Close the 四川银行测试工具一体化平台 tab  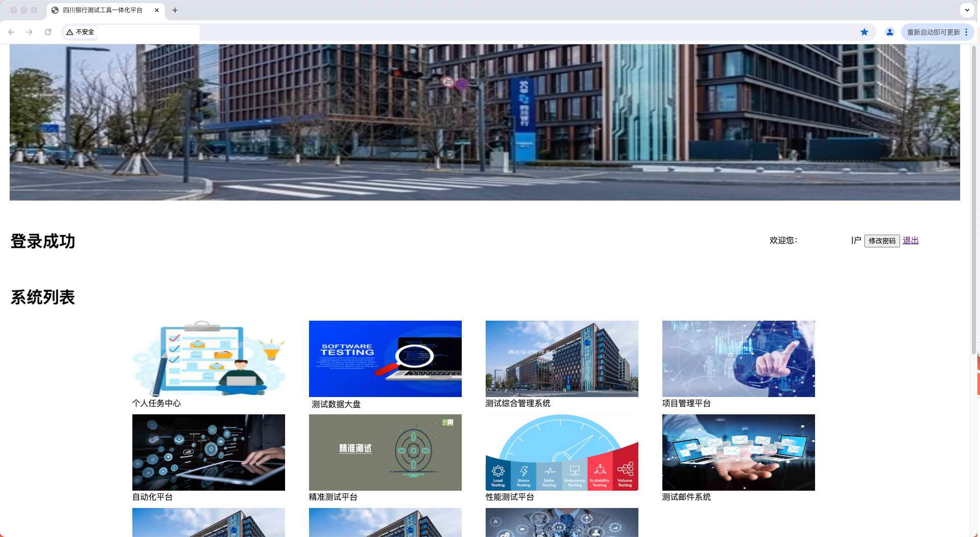click(x=157, y=10)
